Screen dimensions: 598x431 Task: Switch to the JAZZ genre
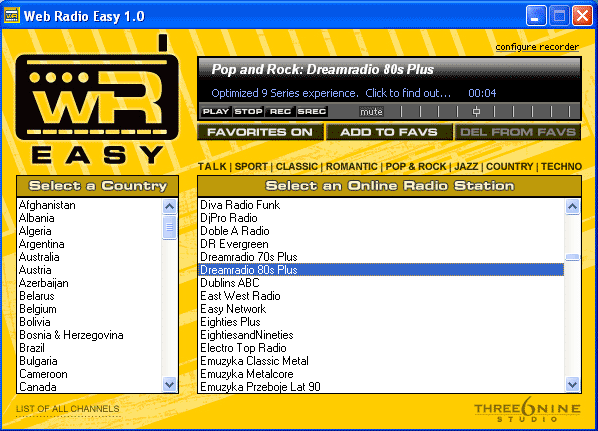point(466,167)
